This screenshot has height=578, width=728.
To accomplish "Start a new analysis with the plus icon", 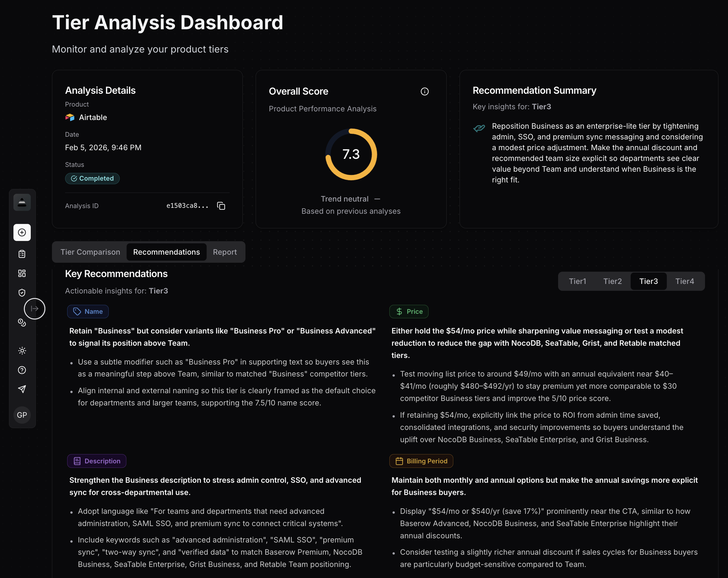I will [22, 232].
